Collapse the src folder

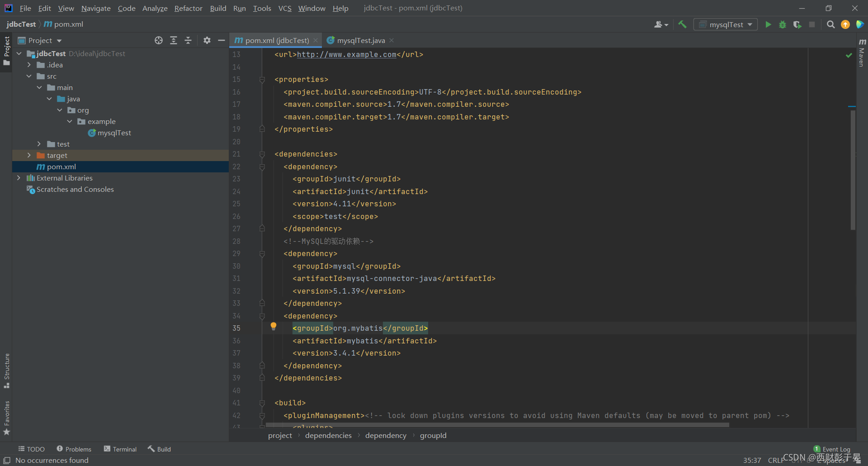coord(29,76)
